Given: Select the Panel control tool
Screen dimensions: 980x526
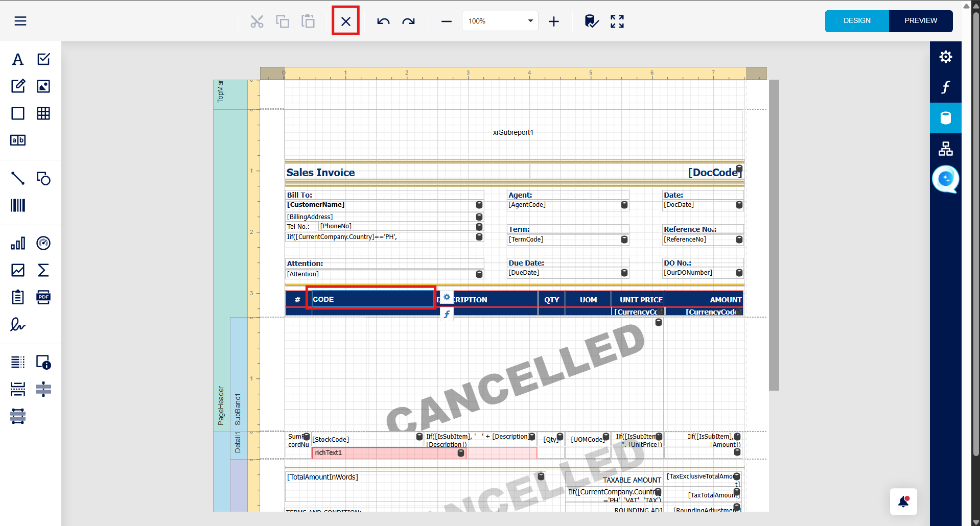Looking at the screenshot, I should tap(18, 113).
